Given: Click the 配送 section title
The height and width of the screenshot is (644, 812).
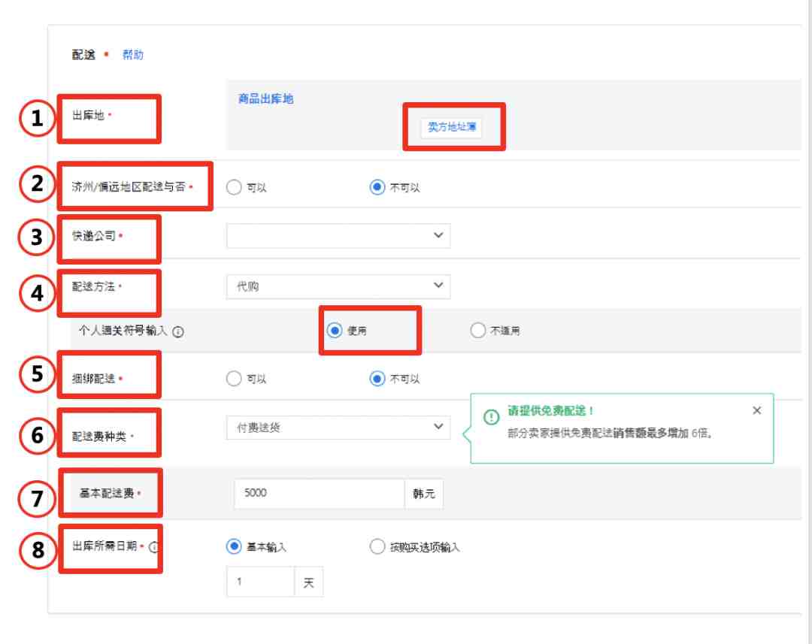Looking at the screenshot, I should tap(83, 54).
